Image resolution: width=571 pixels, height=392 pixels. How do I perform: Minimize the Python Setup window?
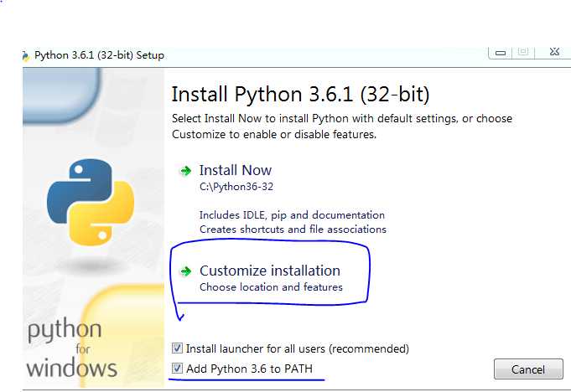pos(501,53)
